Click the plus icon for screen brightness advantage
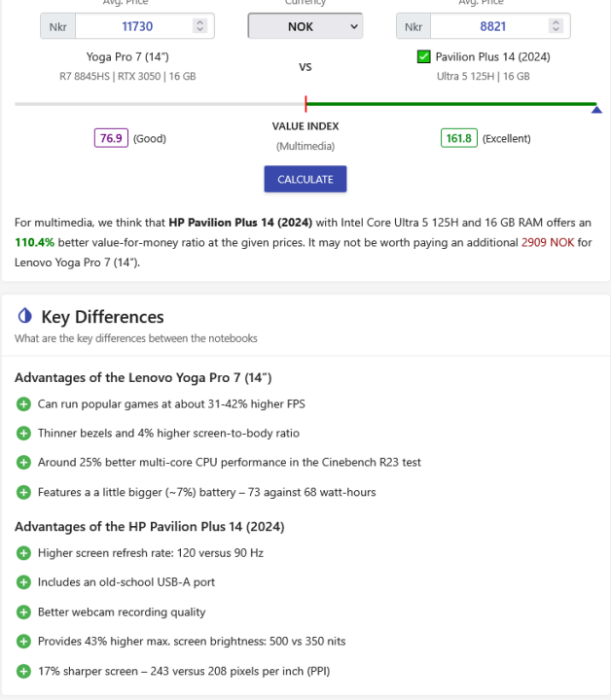611x700 pixels. pos(23,641)
